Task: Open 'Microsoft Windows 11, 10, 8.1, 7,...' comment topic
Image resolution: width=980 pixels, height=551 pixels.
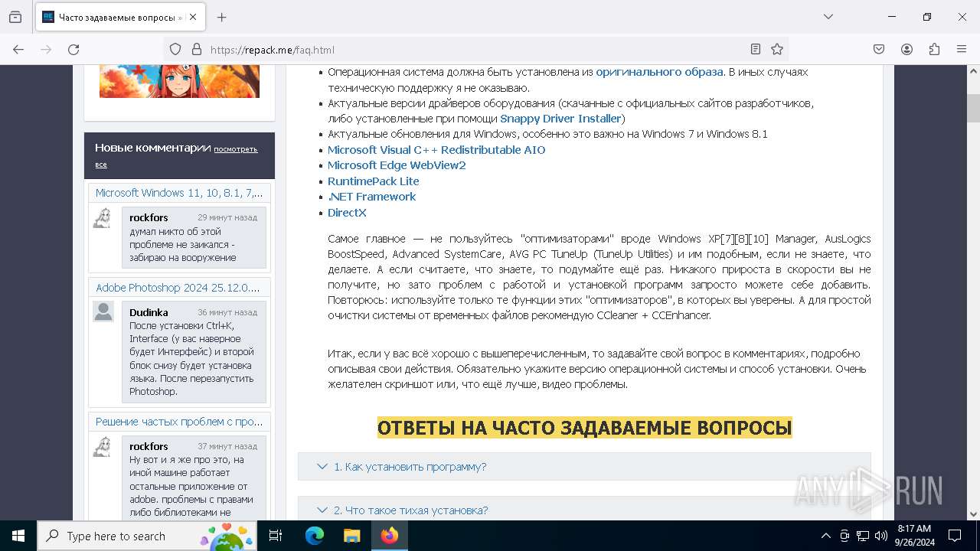Action: coord(179,193)
